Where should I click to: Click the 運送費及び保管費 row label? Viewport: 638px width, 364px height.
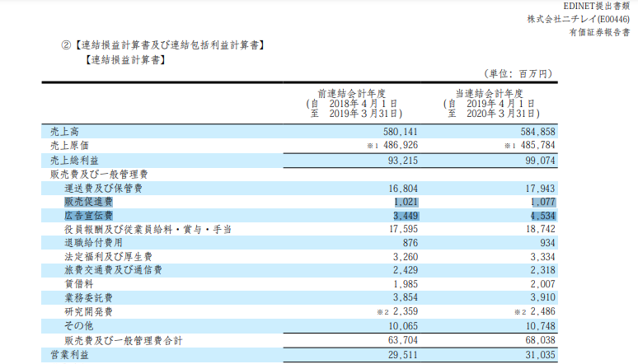[x=103, y=189]
